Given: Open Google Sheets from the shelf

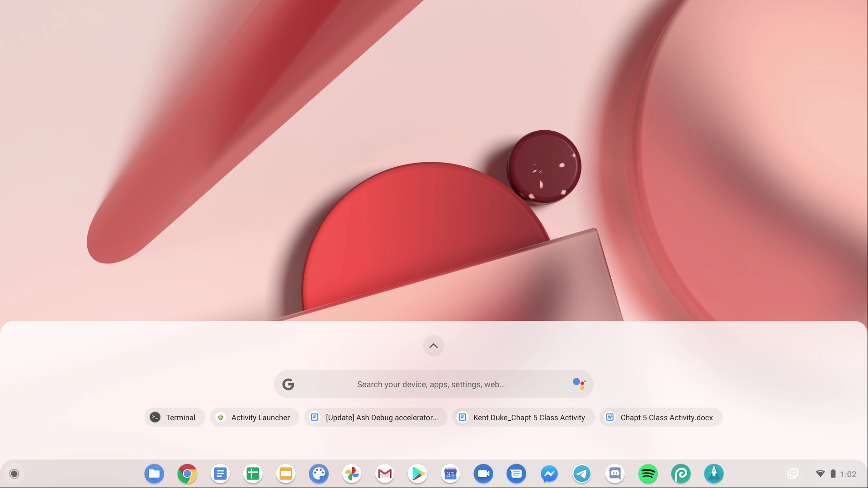Looking at the screenshot, I should tap(252, 473).
